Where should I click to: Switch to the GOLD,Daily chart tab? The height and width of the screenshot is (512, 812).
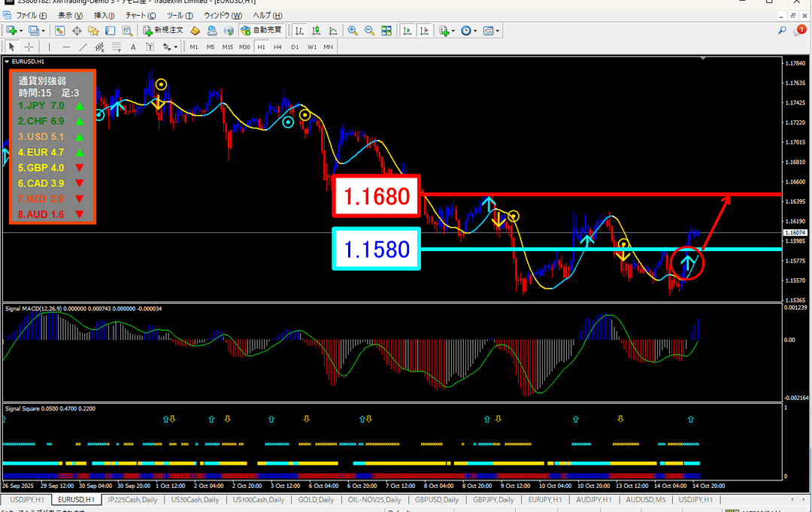point(316,500)
